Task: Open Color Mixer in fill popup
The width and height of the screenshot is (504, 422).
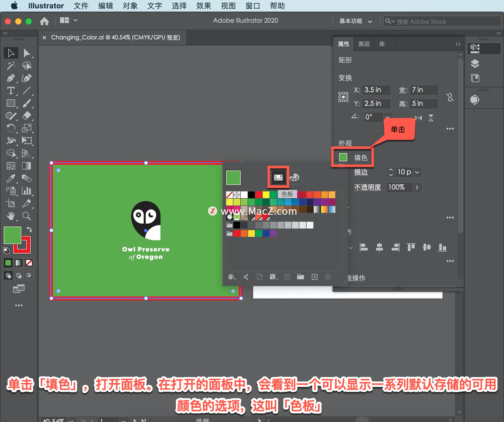Action: [294, 177]
